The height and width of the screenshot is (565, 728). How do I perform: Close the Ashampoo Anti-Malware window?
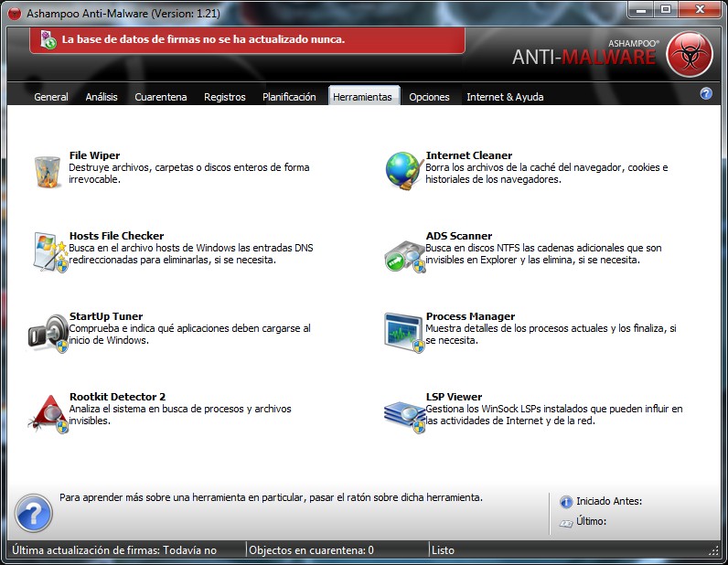click(700, 10)
